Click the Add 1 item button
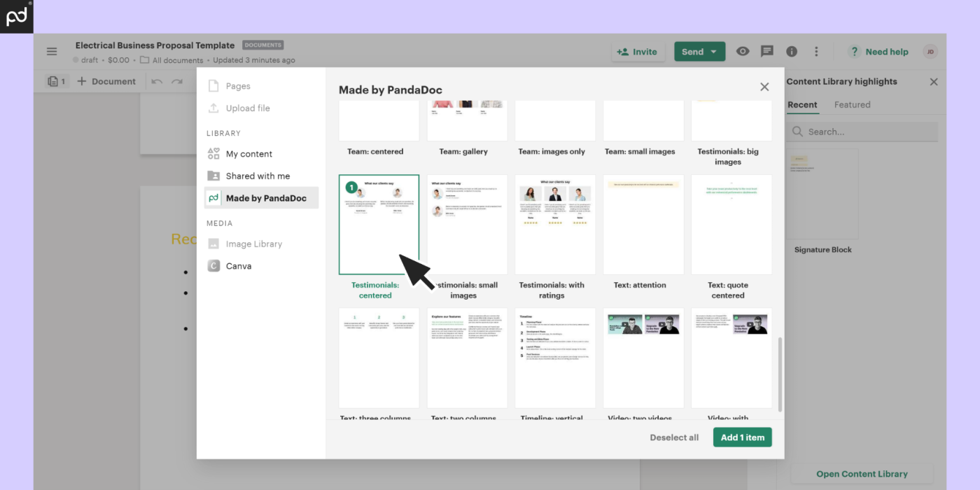This screenshot has height=490, width=980. pyautogui.click(x=742, y=437)
